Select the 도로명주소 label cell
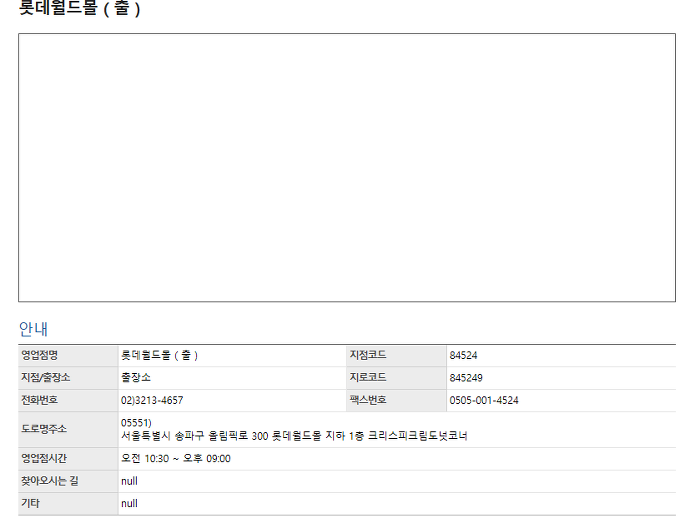 click(68, 429)
